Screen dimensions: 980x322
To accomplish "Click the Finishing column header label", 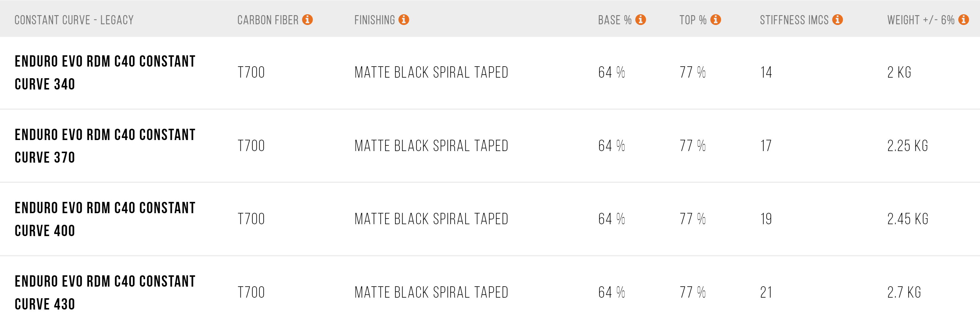I will (x=375, y=20).
